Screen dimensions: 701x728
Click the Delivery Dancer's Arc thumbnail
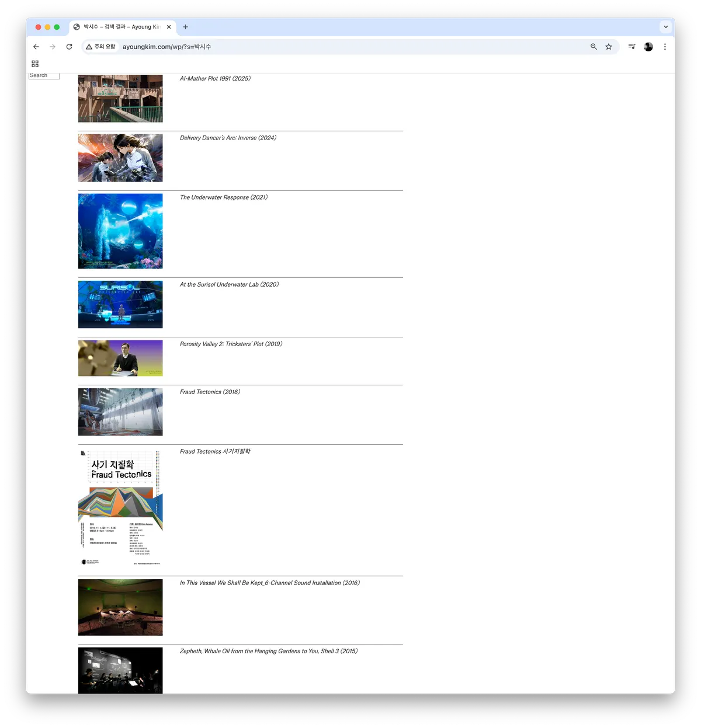point(120,158)
